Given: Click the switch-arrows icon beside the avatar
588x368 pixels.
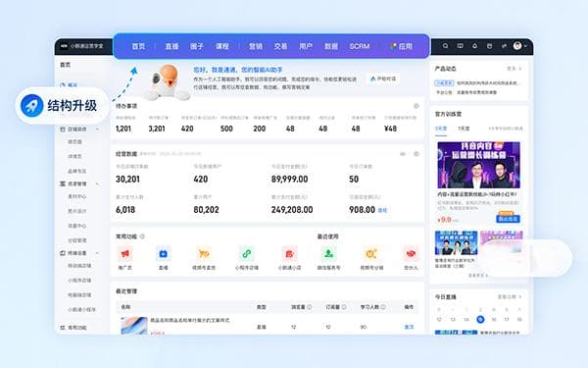Looking at the screenshot, I should [504, 46].
